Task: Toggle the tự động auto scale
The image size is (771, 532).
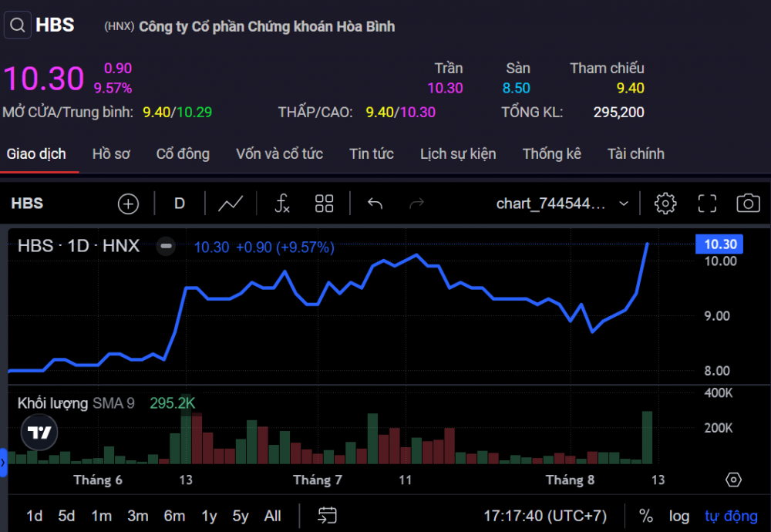Action: [731, 516]
